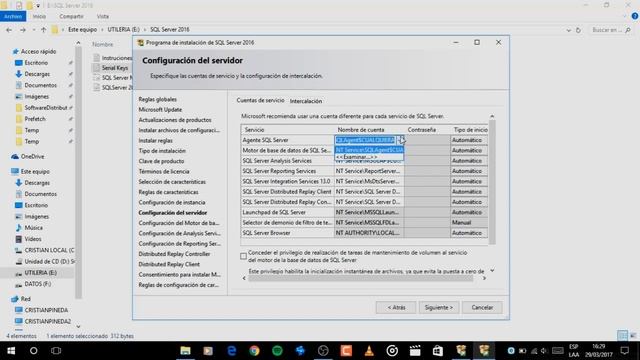
Task: Select DATOS (F:) drive in navigation pane
Action: pos(38,284)
